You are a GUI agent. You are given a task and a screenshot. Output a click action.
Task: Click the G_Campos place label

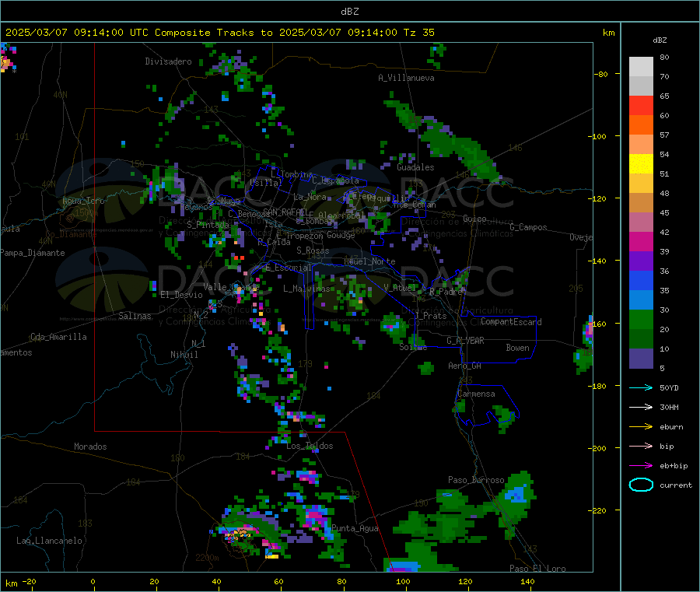528,227
